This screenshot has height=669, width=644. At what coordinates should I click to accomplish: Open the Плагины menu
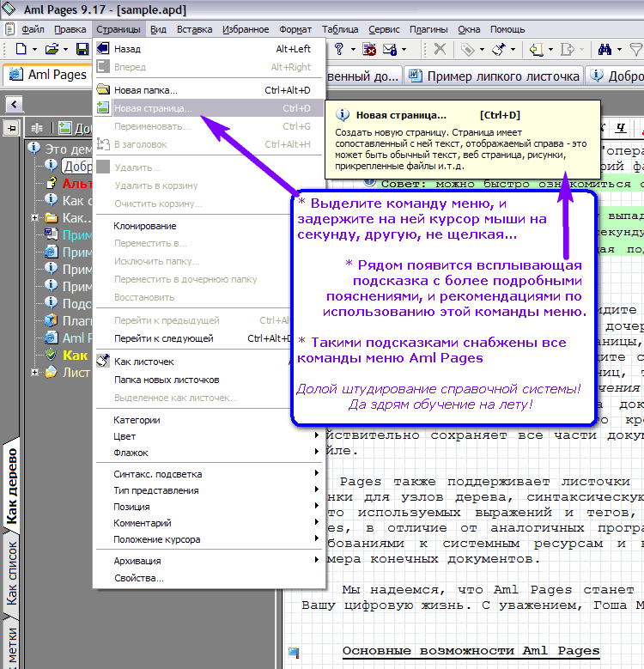click(x=428, y=29)
